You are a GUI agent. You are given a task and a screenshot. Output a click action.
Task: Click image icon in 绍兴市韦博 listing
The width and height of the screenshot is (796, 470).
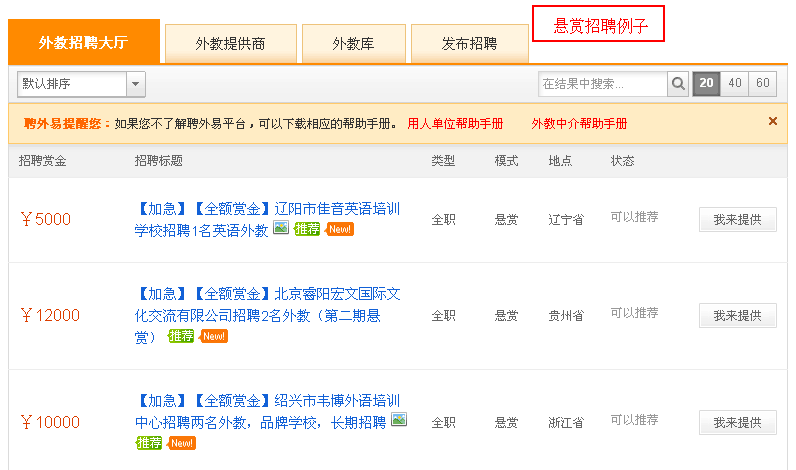[x=398, y=420]
